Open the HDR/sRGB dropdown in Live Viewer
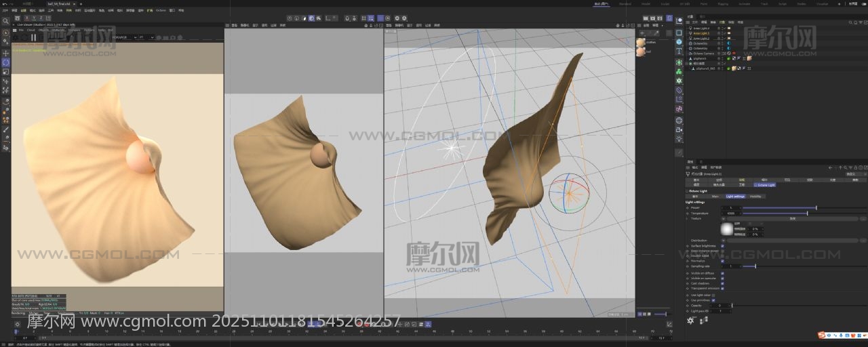This screenshot has width=868, height=347. pyautogui.click(x=123, y=37)
